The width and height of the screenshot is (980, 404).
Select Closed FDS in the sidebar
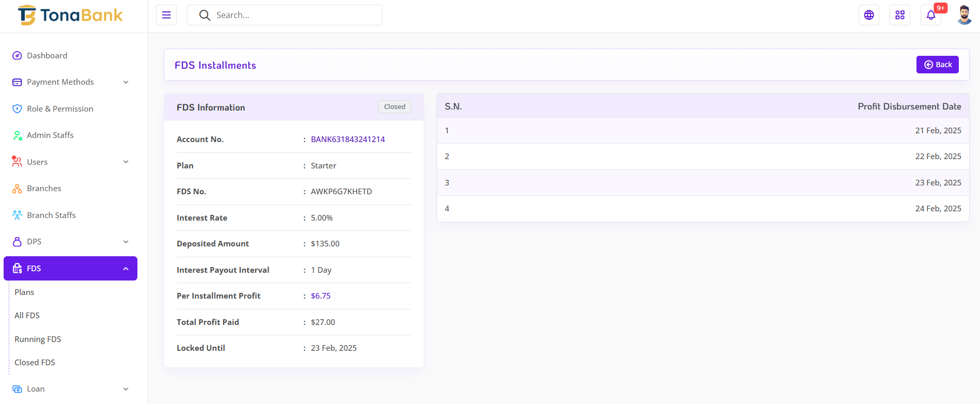click(35, 363)
